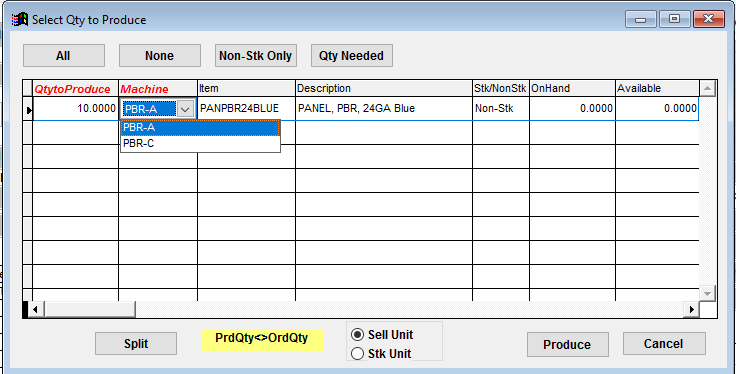The height and width of the screenshot is (374, 736).
Task: Cancel the Select Qty to Produce dialog
Action: (664, 344)
